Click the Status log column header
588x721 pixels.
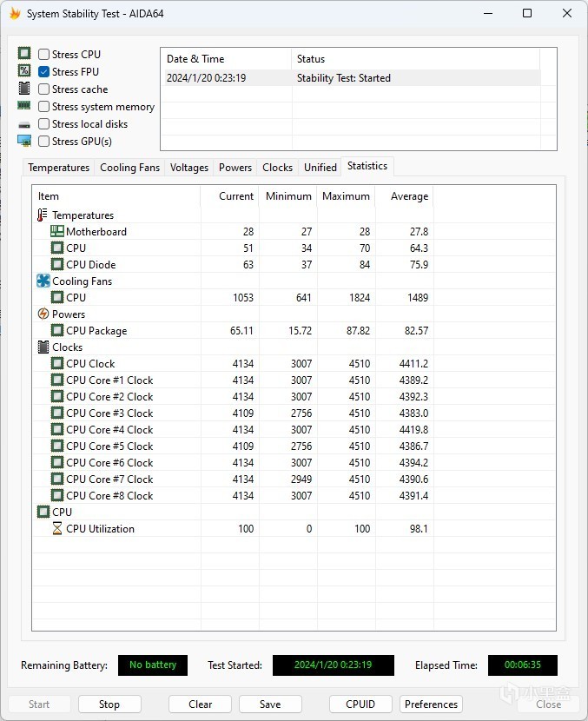tap(416, 59)
